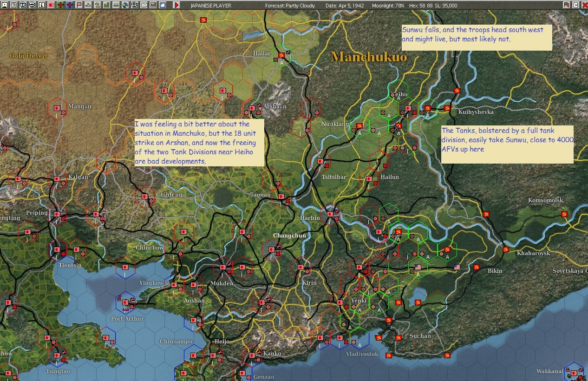Click the 'Mukden' city label

tap(222, 283)
